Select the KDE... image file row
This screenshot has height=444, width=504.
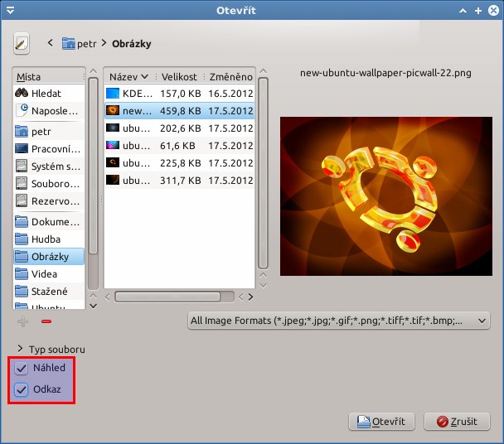[180, 94]
